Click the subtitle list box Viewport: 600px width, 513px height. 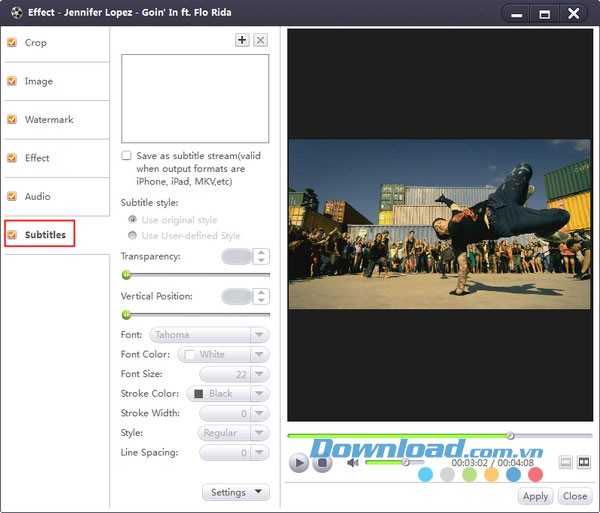click(195, 98)
